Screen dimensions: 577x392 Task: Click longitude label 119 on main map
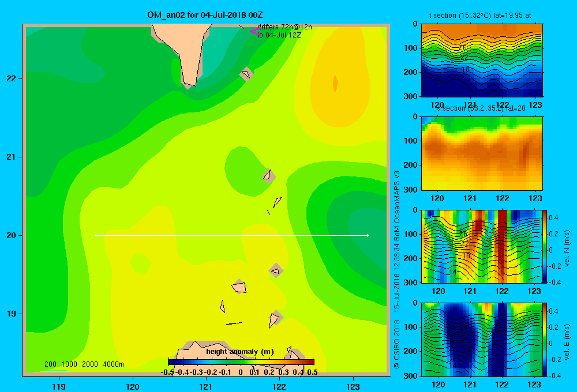pos(59,386)
